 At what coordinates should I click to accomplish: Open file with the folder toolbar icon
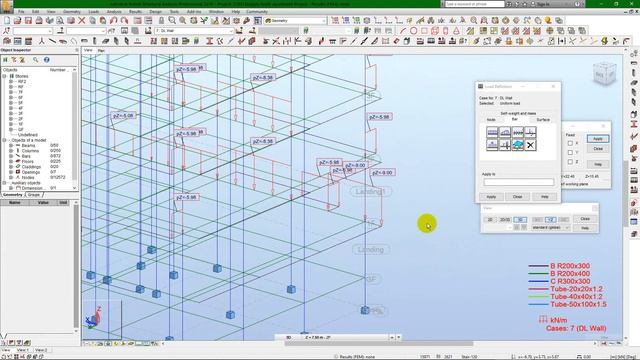pyautogui.click(x=18, y=20)
